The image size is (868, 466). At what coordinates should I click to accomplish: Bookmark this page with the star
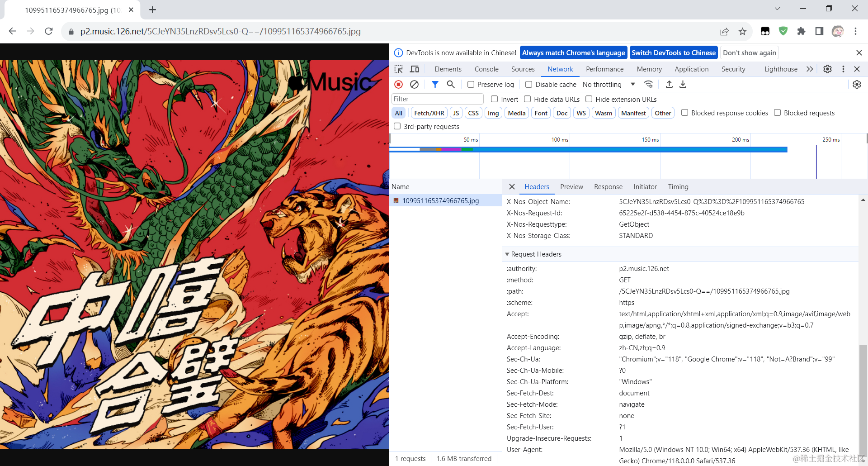click(x=742, y=31)
